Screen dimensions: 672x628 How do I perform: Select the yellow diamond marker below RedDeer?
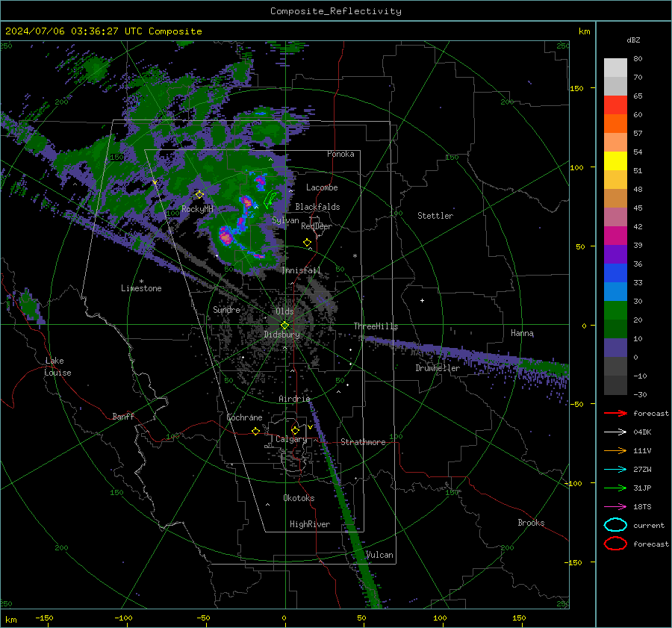coord(308,243)
